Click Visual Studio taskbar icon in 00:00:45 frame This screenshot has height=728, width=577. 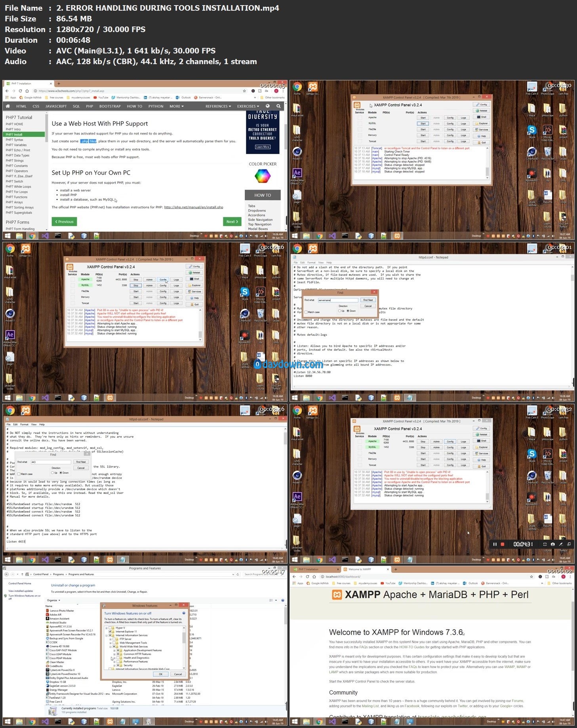click(x=45, y=236)
